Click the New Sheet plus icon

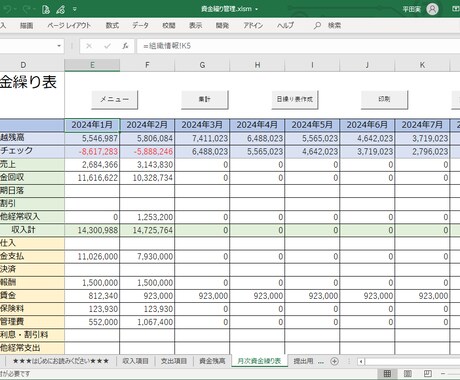334,361
